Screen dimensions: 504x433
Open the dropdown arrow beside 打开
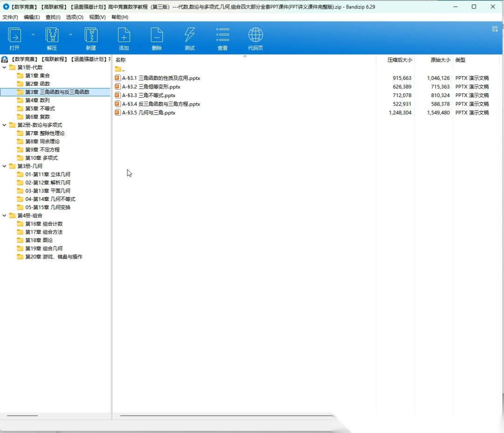pos(33,35)
